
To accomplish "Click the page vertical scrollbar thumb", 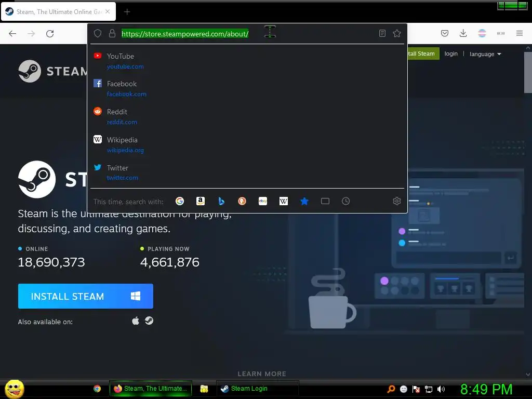I will [x=528, y=72].
